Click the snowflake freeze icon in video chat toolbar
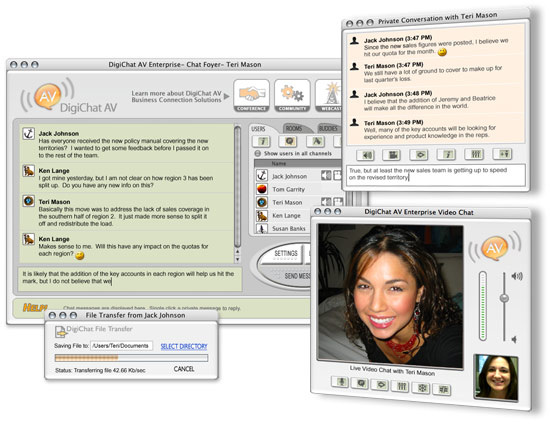Viewport: 550px width, 424px height. 422,388
